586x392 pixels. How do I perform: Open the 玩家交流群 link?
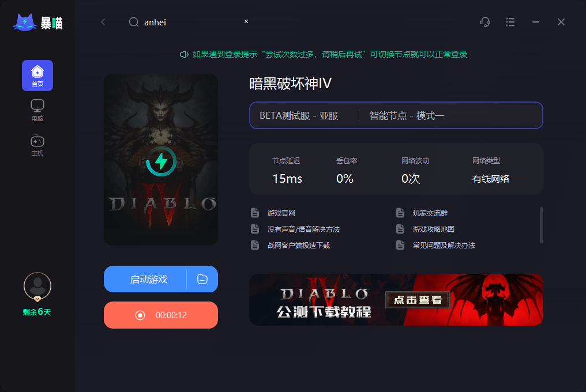pos(430,213)
